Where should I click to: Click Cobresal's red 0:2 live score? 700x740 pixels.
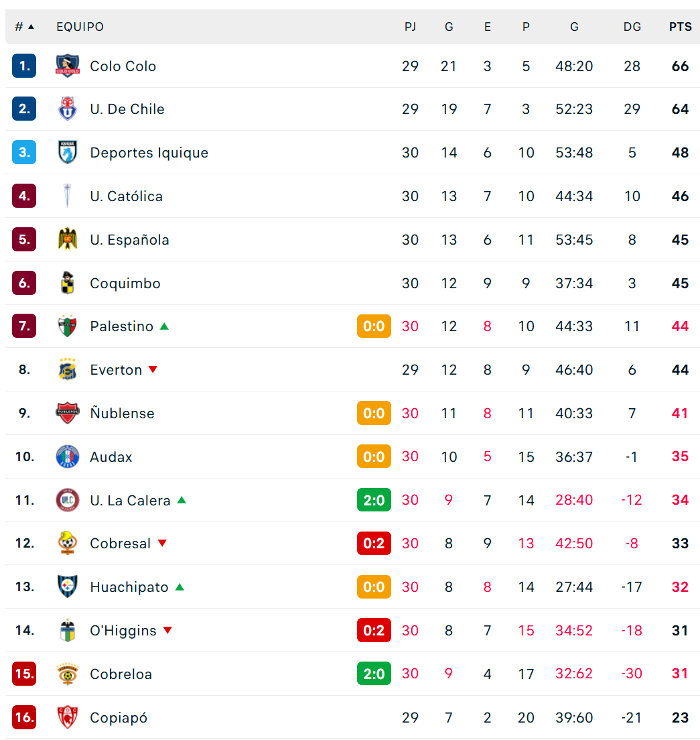(x=374, y=543)
